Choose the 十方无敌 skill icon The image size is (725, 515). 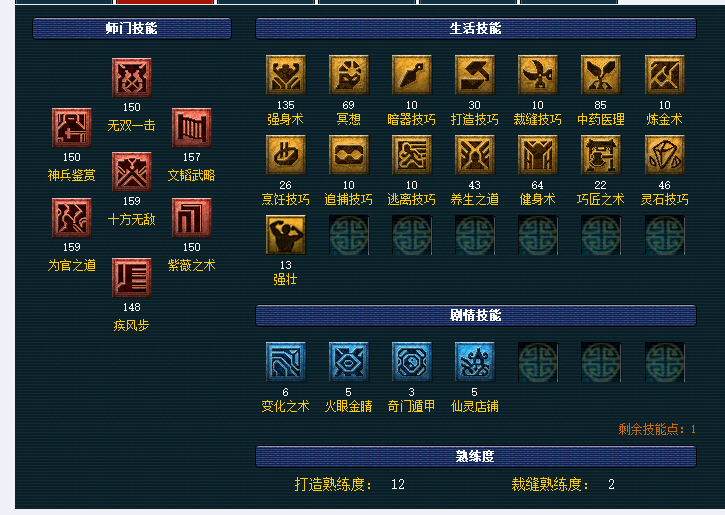[132, 172]
